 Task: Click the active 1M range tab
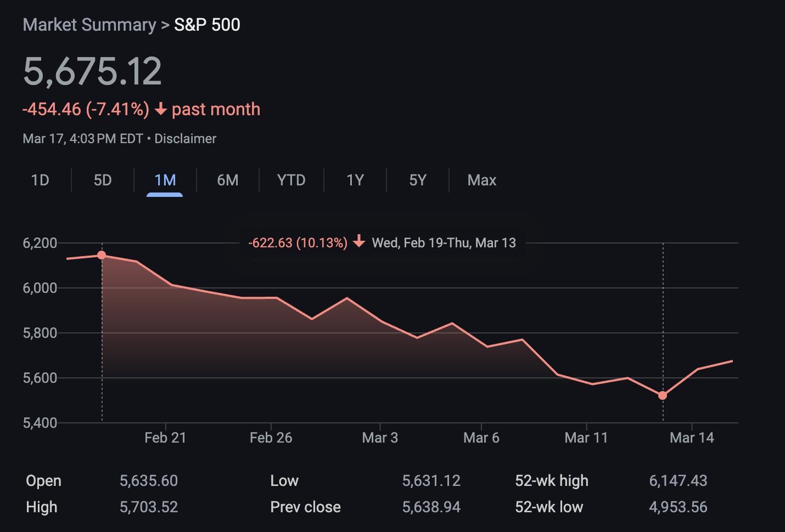click(x=165, y=180)
